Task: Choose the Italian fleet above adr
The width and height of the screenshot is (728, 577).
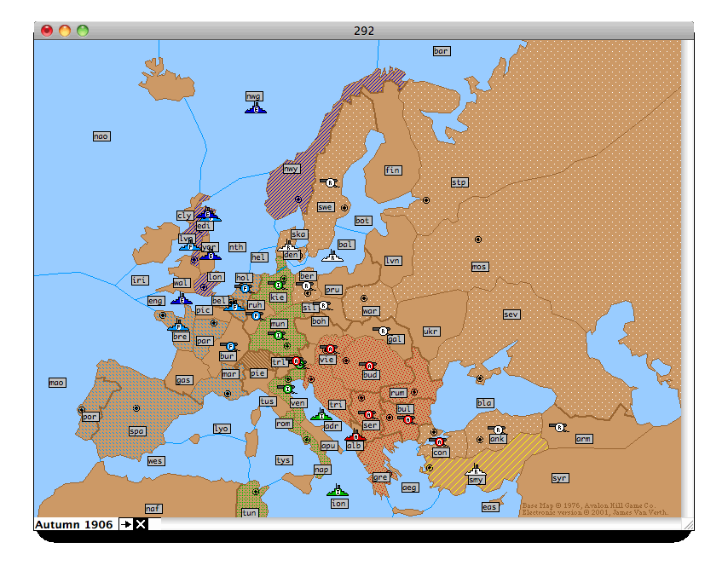Action: 321,415
